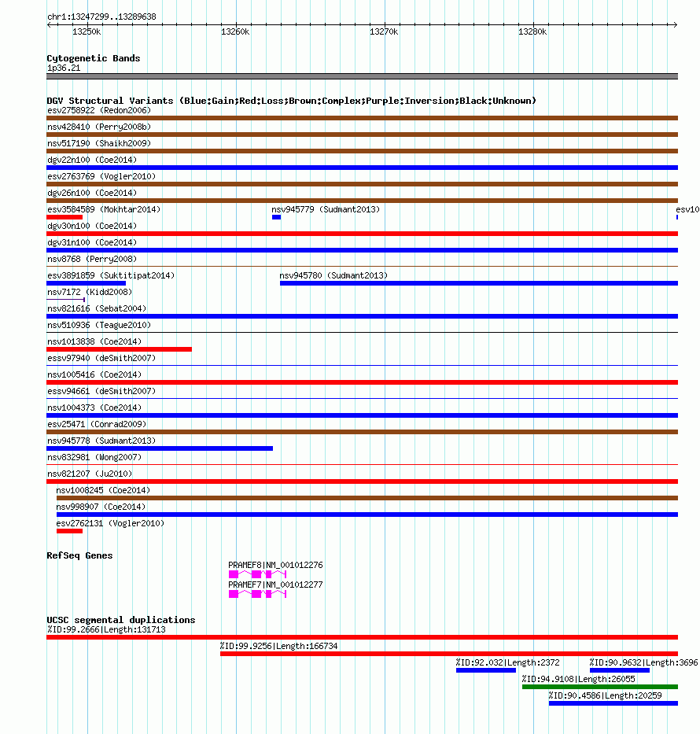
Task: Click the 13250k ruler tick label
Action: pyautogui.click(x=87, y=31)
